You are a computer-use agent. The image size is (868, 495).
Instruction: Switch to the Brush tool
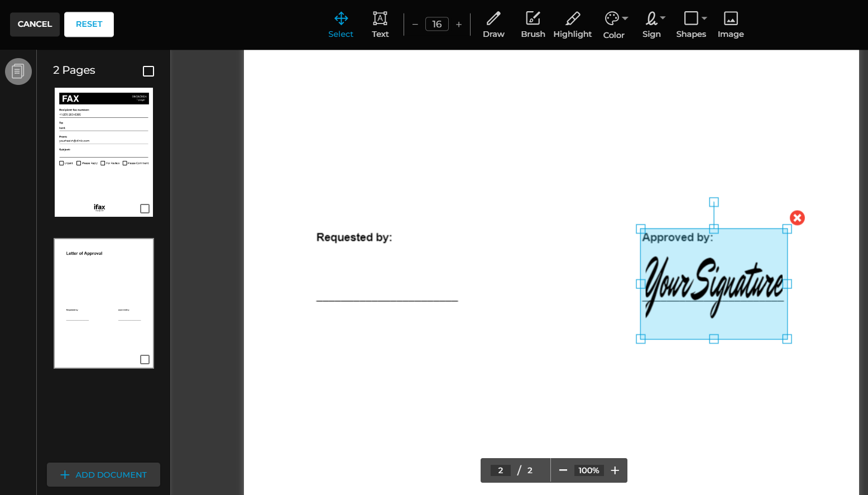[x=533, y=25]
